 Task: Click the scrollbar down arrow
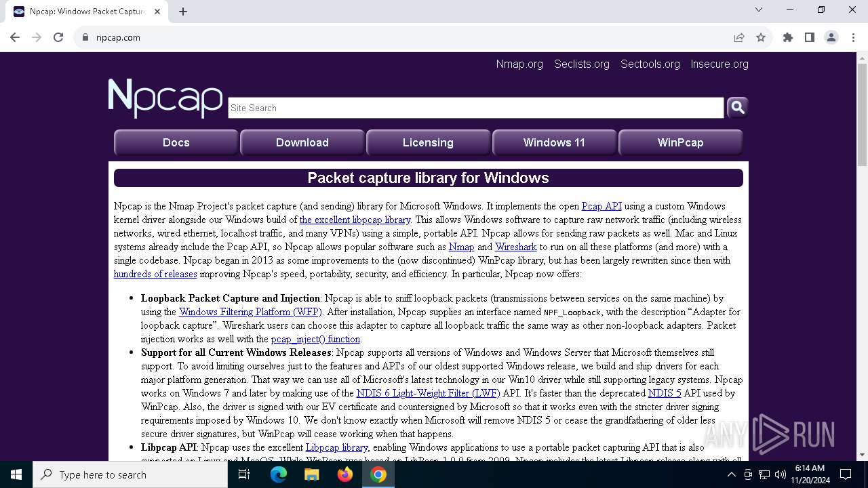tap(862, 455)
